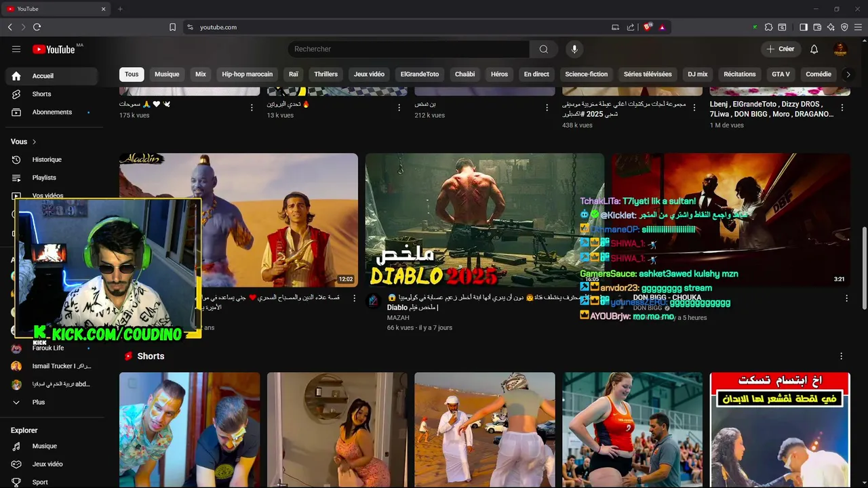Viewport: 868px width, 488px height.
Task: Select the Science-fiction filter chip
Action: pyautogui.click(x=587, y=75)
